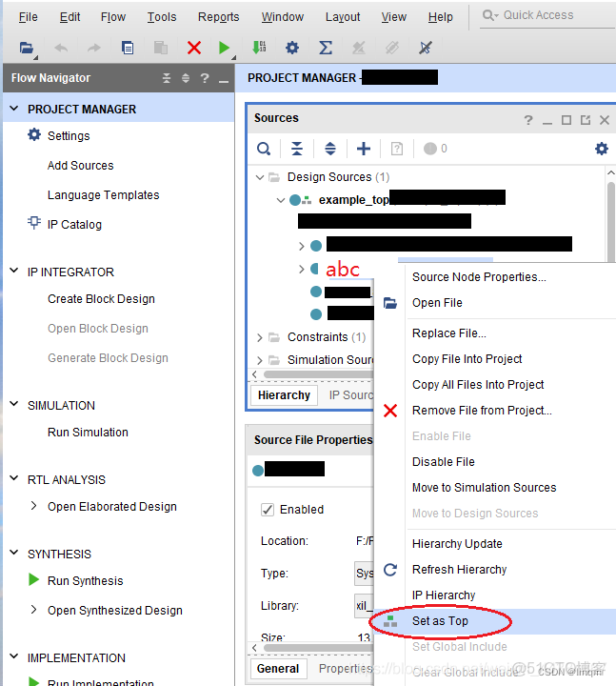Click the Search icon in Sources panel
The height and width of the screenshot is (686, 616).
[264, 149]
